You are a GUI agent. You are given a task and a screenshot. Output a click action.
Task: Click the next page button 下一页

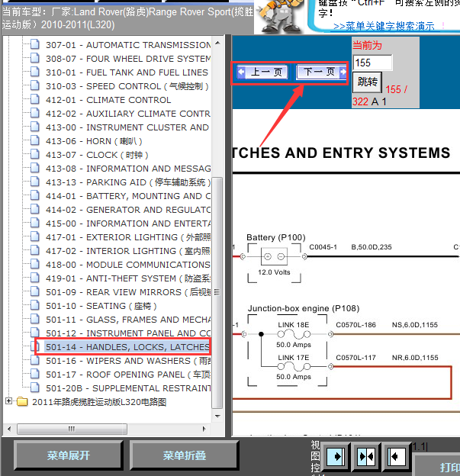click(321, 72)
